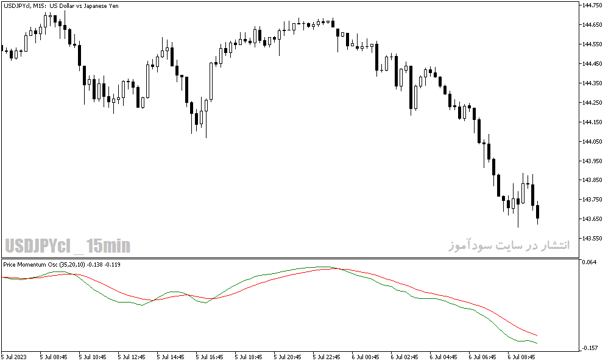
Task: Click the green oscillator line end point
Action: [537, 343]
